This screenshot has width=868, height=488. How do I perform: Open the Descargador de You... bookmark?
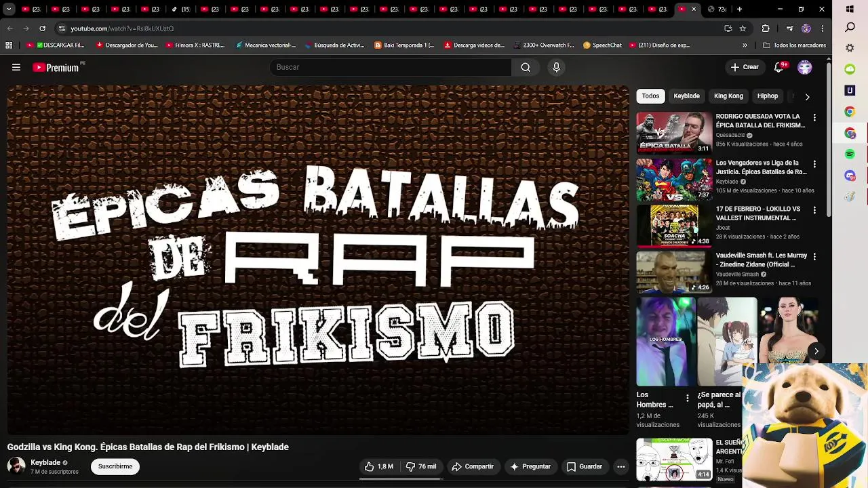127,45
